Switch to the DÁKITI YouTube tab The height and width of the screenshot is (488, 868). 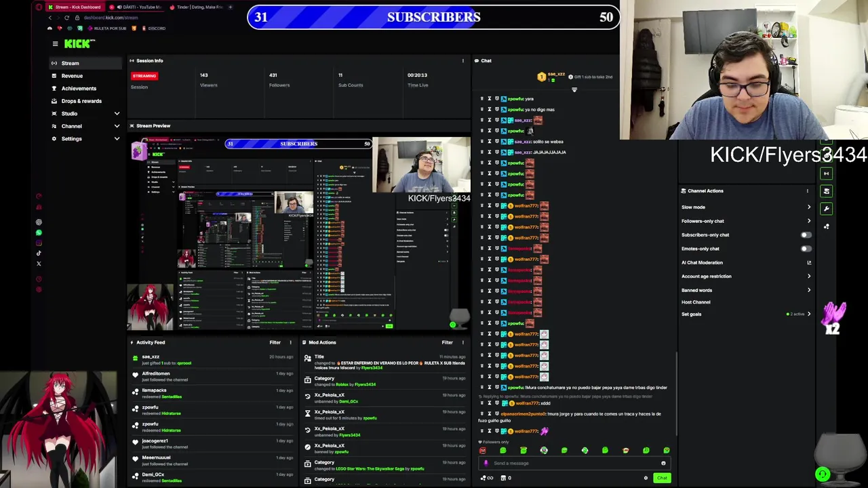tap(136, 7)
